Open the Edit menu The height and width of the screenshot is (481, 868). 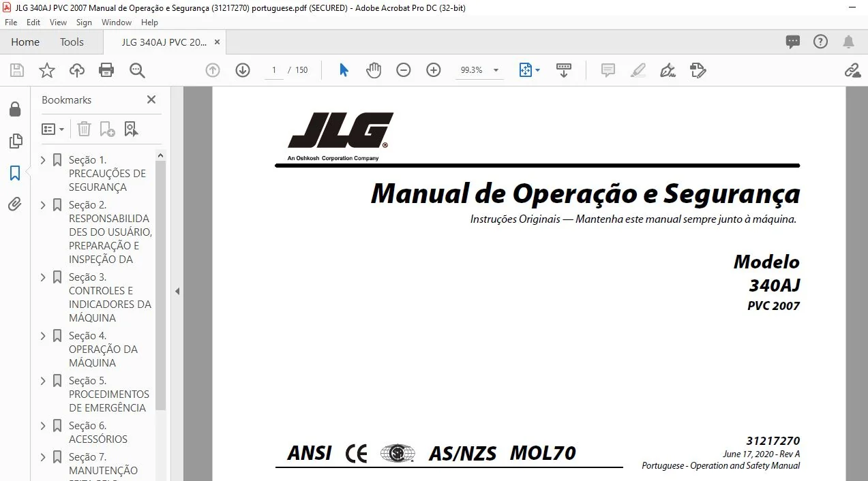(x=33, y=22)
